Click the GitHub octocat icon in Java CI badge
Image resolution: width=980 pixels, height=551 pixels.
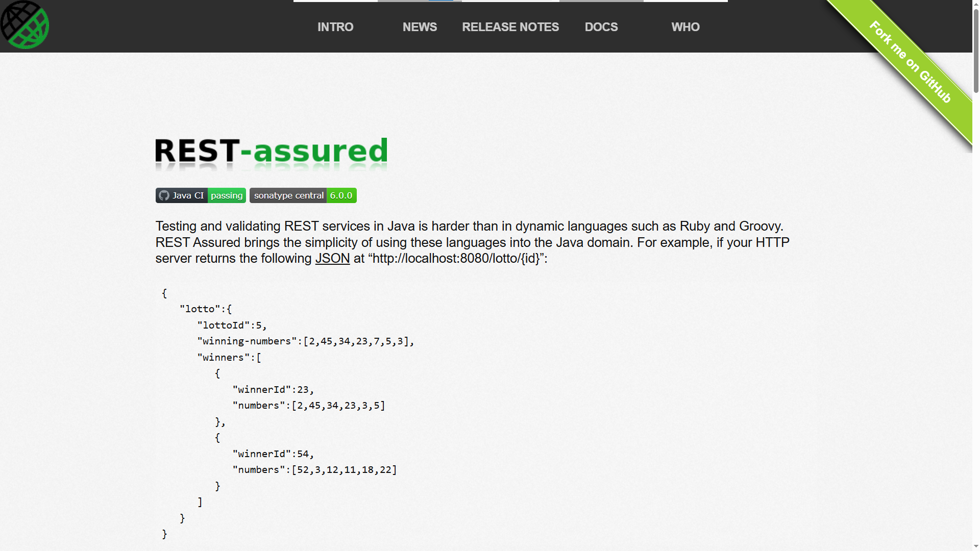coord(164,195)
